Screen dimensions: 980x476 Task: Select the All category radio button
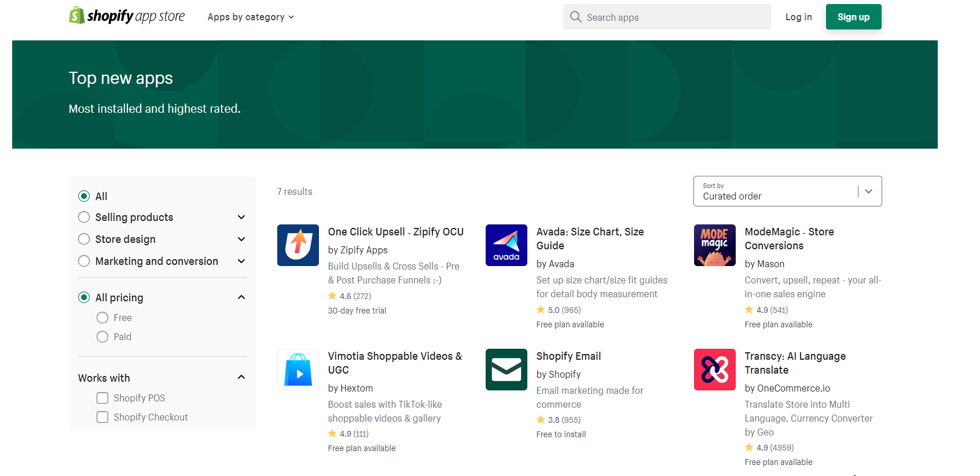coord(84,196)
